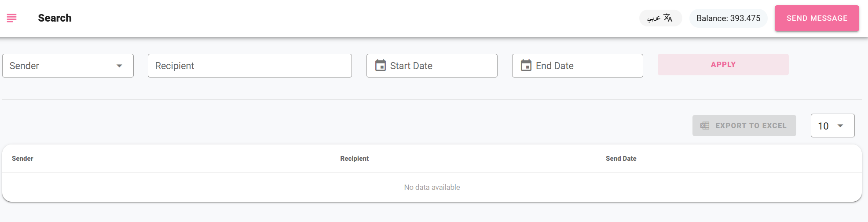This screenshot has width=868, height=222.
Task: Open the rows-per-page dropdown showing 10
Action: tap(832, 126)
